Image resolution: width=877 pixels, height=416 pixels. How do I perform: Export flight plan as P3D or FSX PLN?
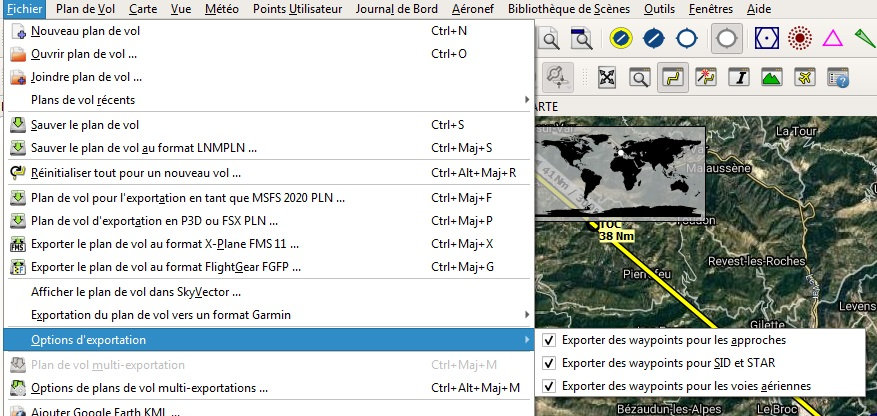point(267,221)
